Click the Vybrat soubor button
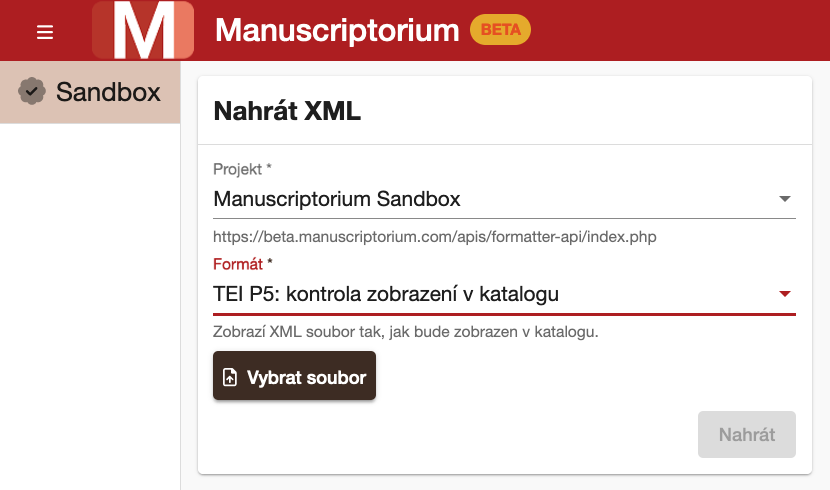The image size is (830, 490). coord(294,376)
